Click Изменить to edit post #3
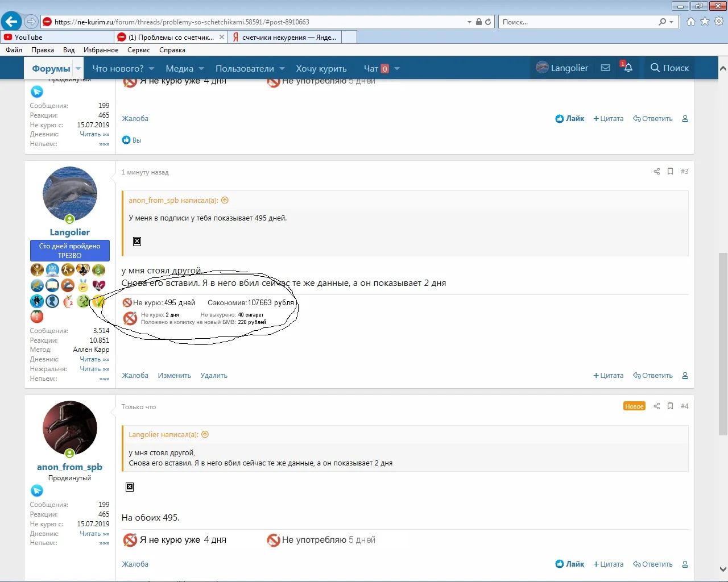The image size is (728, 582). click(x=175, y=376)
